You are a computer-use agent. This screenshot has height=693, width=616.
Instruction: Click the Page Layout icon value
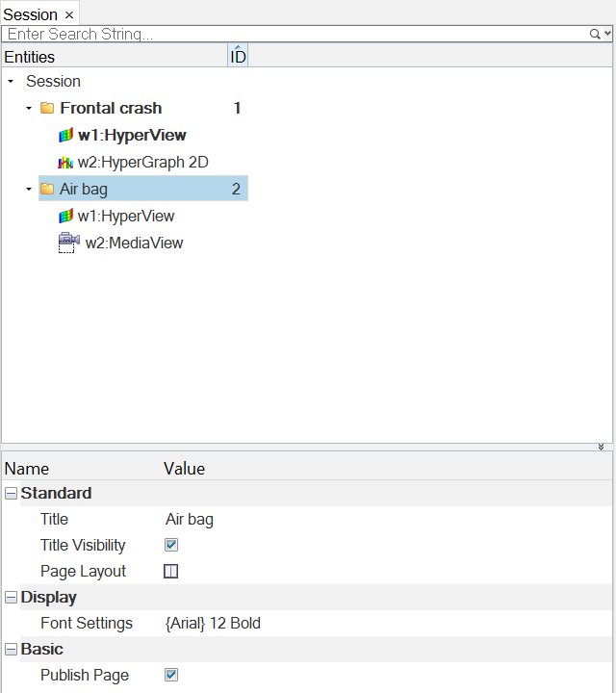[171, 572]
